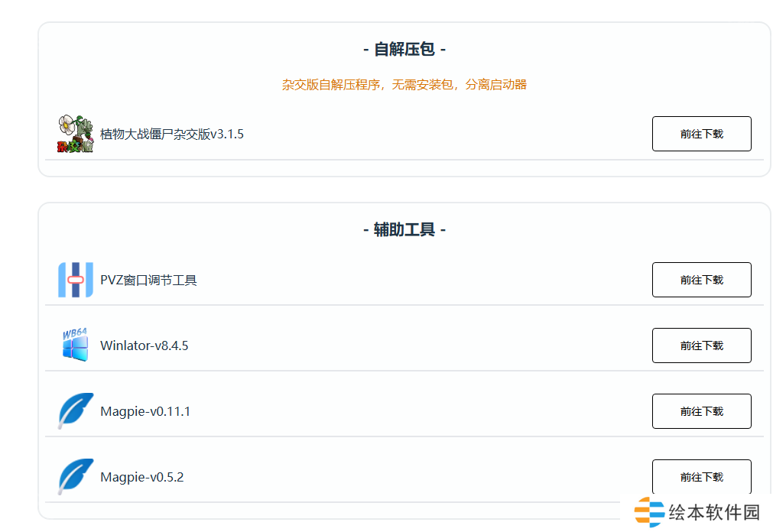The image size is (773, 532).
Task: Download 植物大战僵尸杂交版v3.1.5 via 前往下载
Action: point(701,134)
